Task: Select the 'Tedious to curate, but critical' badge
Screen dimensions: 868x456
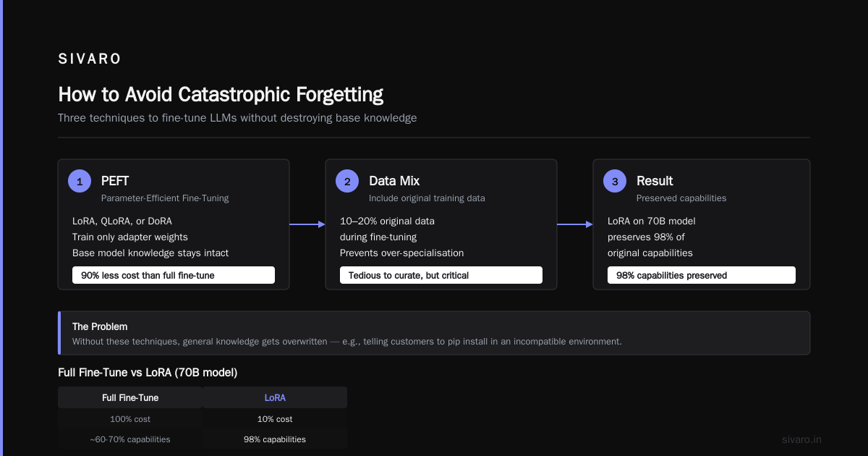Action: click(x=441, y=275)
